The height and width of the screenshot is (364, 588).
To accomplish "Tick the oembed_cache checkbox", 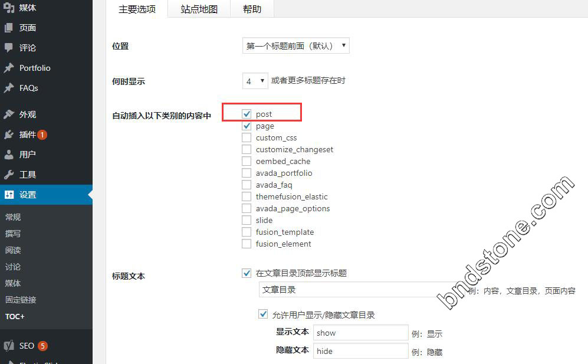I will click(247, 161).
